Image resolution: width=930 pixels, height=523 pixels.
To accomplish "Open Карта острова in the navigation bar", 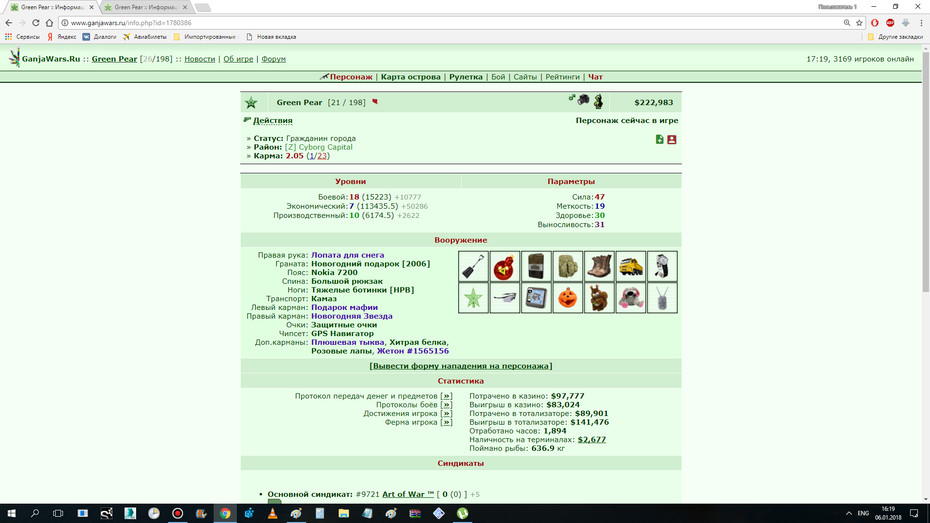I will (410, 77).
